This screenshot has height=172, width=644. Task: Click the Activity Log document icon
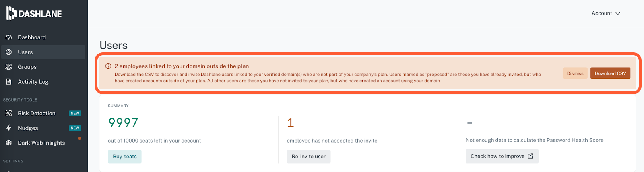8,82
